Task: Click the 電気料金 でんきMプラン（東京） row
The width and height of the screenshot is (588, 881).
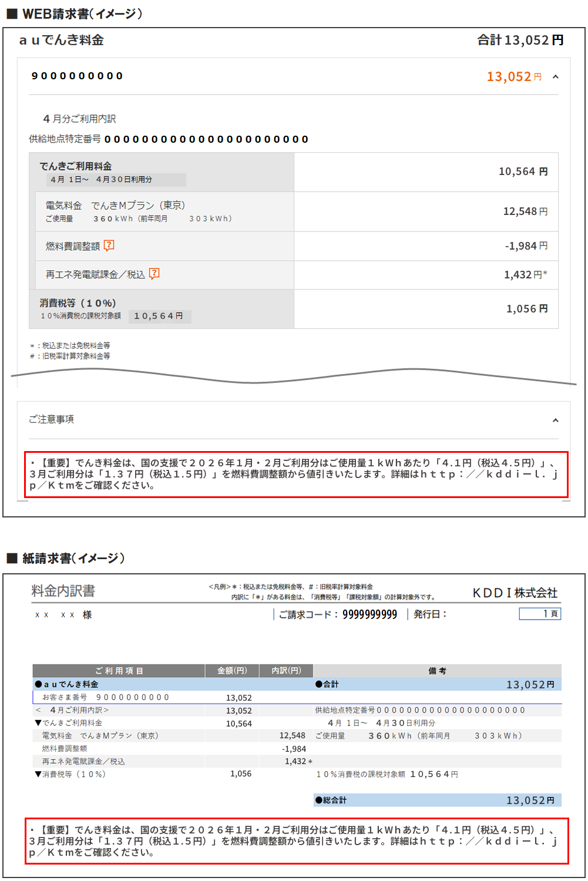Action: (x=115, y=206)
